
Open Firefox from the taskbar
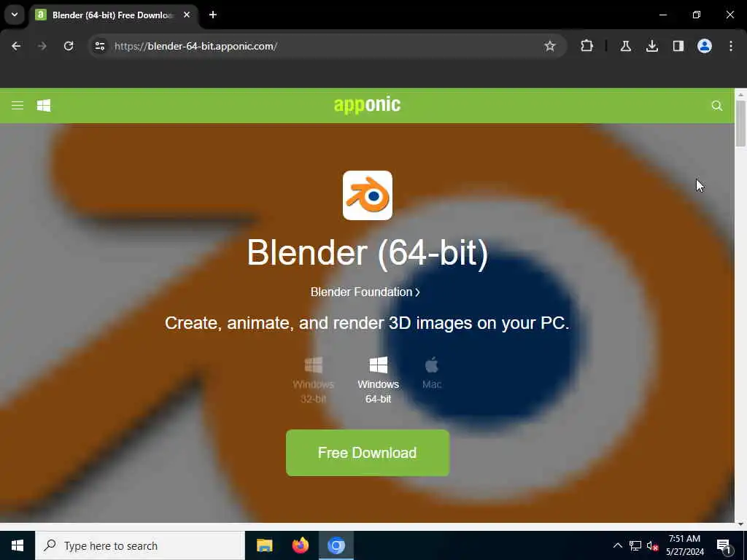point(300,545)
